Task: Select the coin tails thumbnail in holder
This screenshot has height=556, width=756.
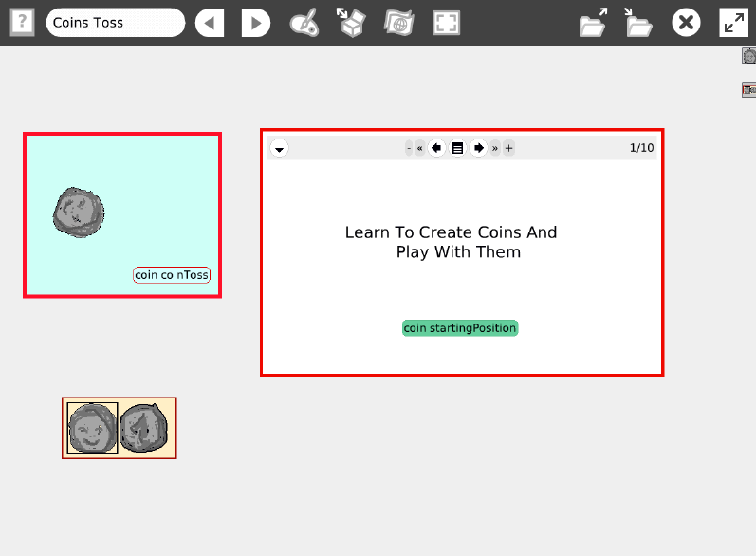Action: coord(144,428)
